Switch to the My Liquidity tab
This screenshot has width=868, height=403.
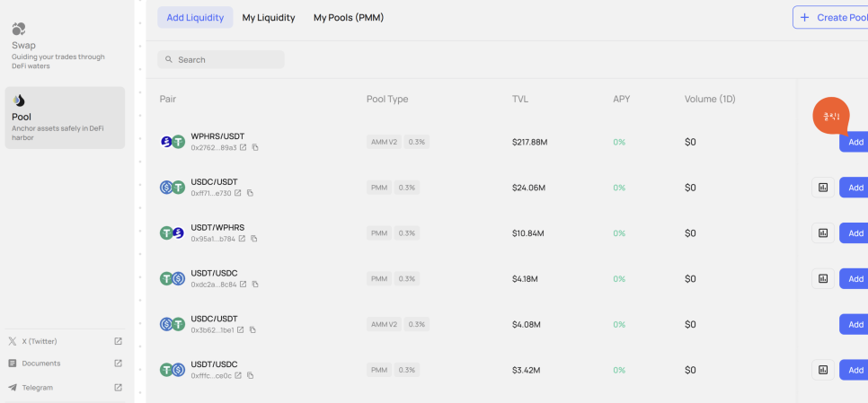pos(269,18)
